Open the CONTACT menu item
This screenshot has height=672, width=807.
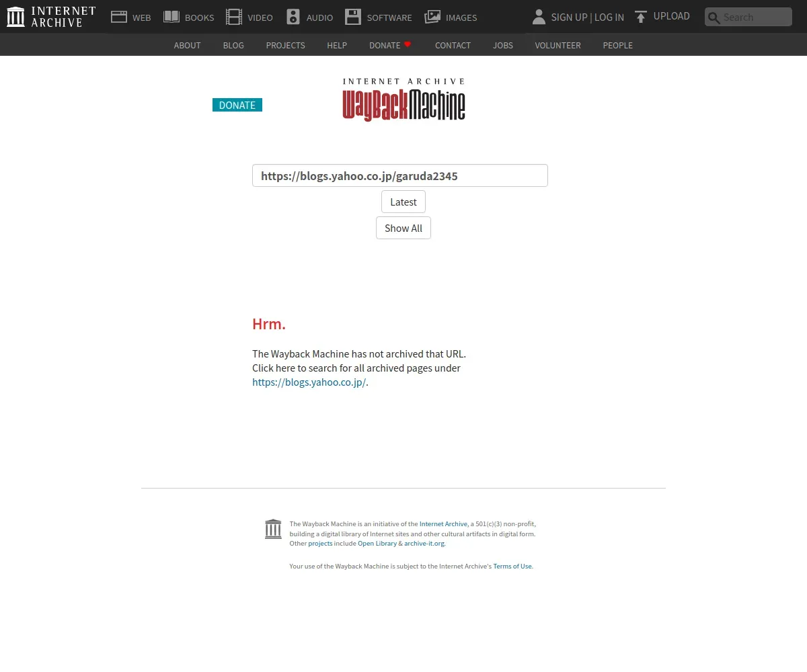(x=453, y=45)
